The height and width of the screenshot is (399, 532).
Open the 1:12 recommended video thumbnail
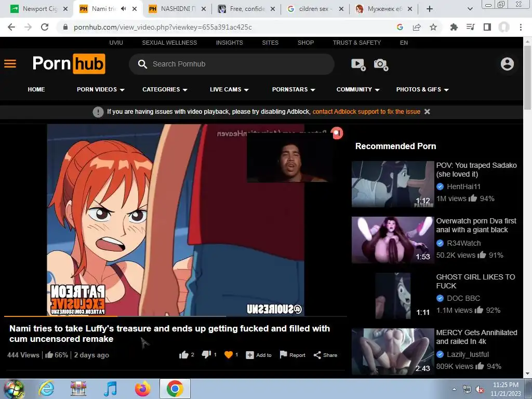click(393, 184)
